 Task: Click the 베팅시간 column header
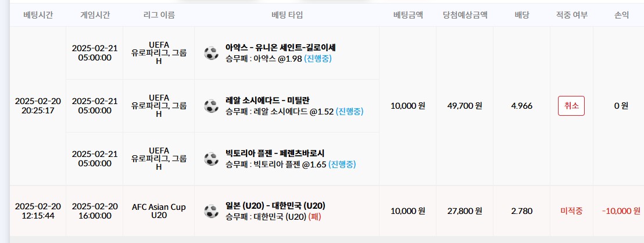[x=38, y=15]
